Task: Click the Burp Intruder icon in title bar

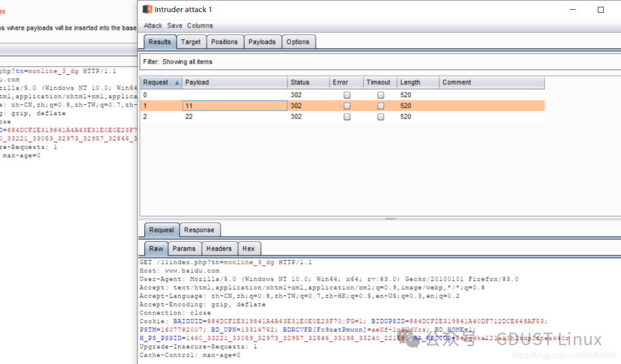Action: click(x=147, y=9)
